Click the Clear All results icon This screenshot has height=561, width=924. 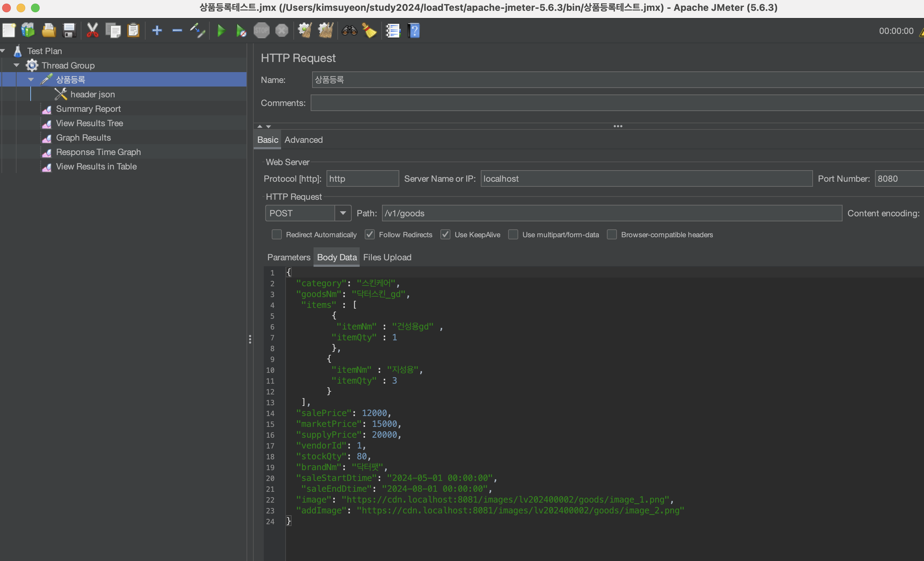(325, 30)
